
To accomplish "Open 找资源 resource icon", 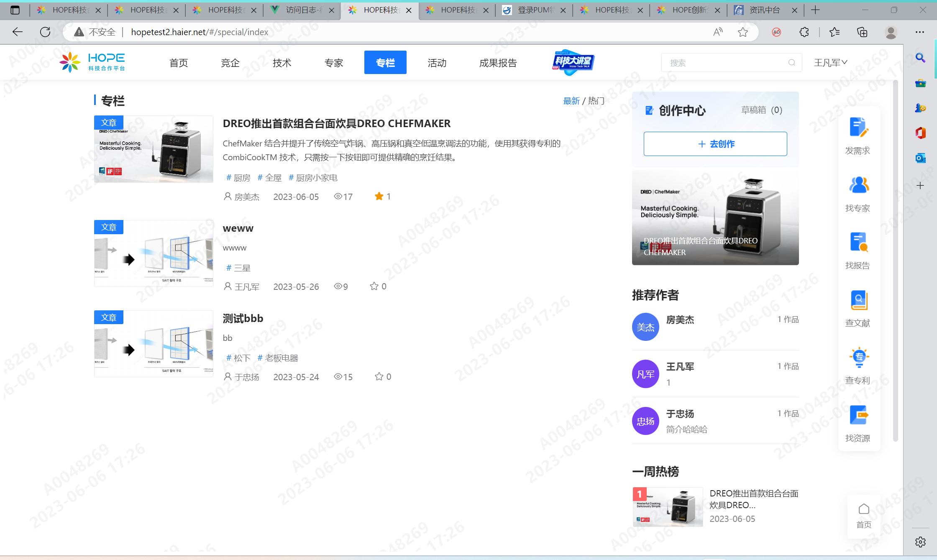I will [x=859, y=415].
